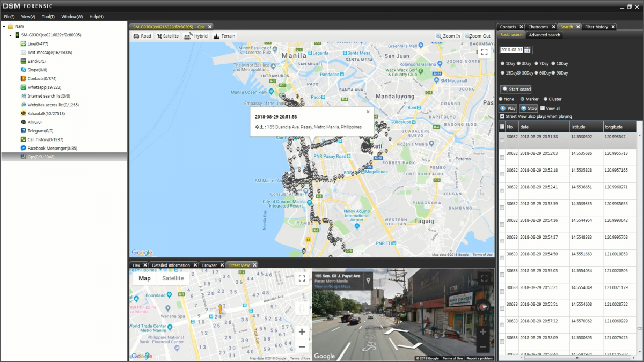The width and height of the screenshot is (644, 362).
Task: Select the Kakaotalk entry in sidebar
Action: pos(46,113)
